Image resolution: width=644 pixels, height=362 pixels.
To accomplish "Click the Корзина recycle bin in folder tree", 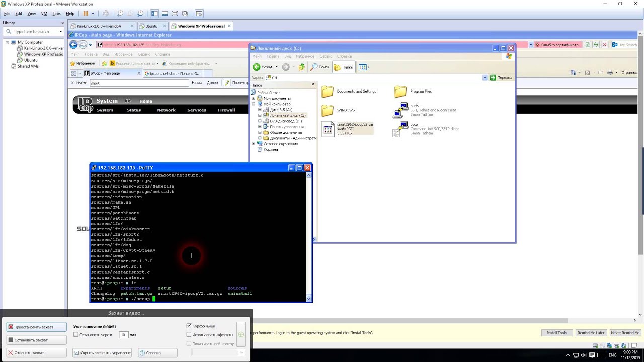I will click(x=270, y=149).
